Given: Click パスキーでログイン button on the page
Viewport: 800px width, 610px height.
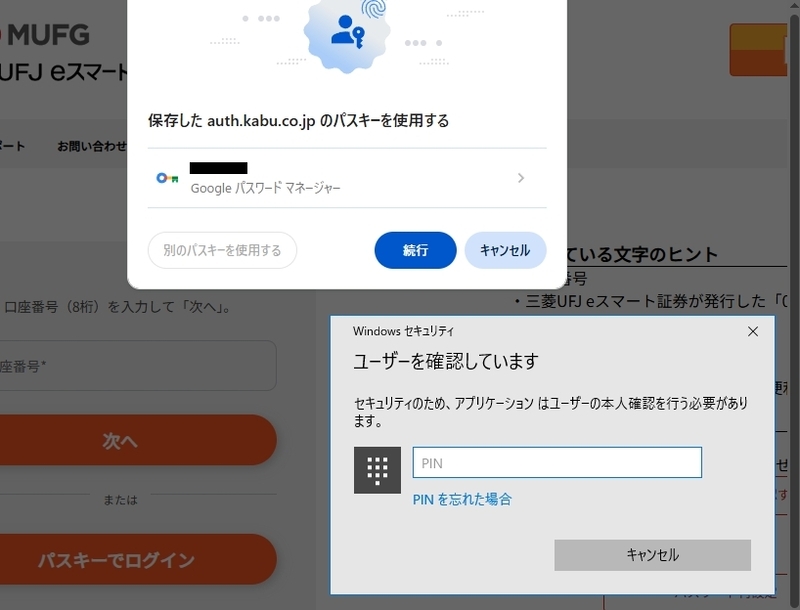Looking at the screenshot, I should [138, 560].
